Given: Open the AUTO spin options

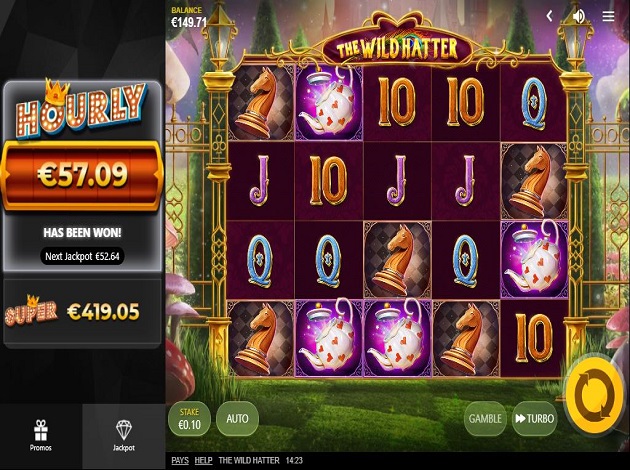Looking at the screenshot, I should pos(237,419).
